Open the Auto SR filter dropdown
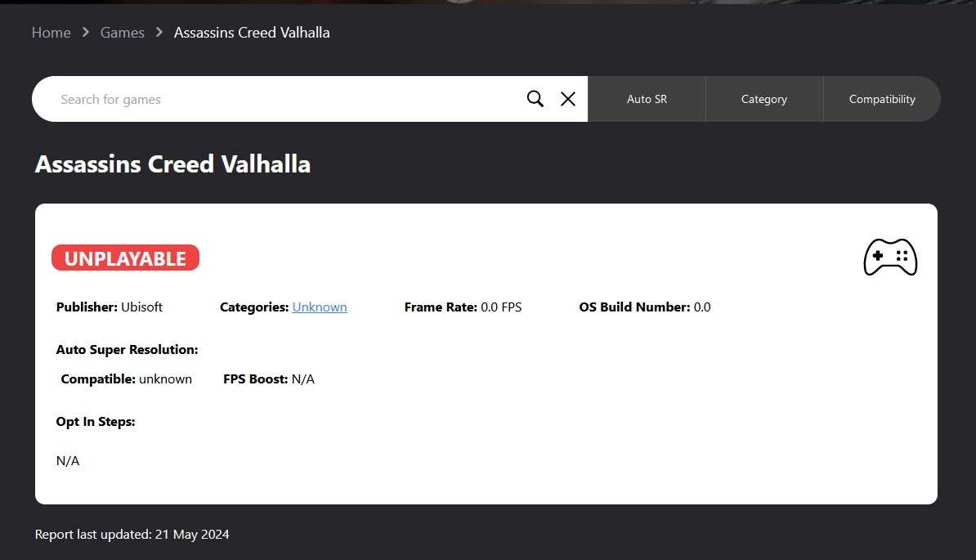 click(x=647, y=99)
